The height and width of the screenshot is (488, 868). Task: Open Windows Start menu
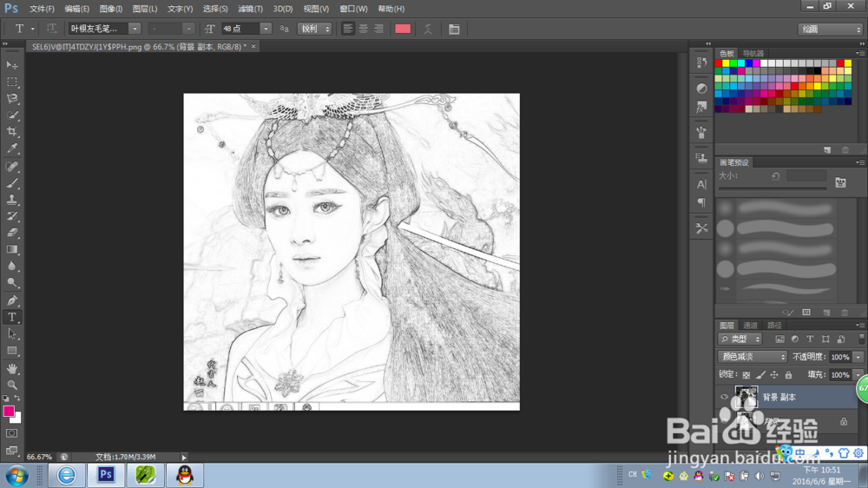pos(16,476)
